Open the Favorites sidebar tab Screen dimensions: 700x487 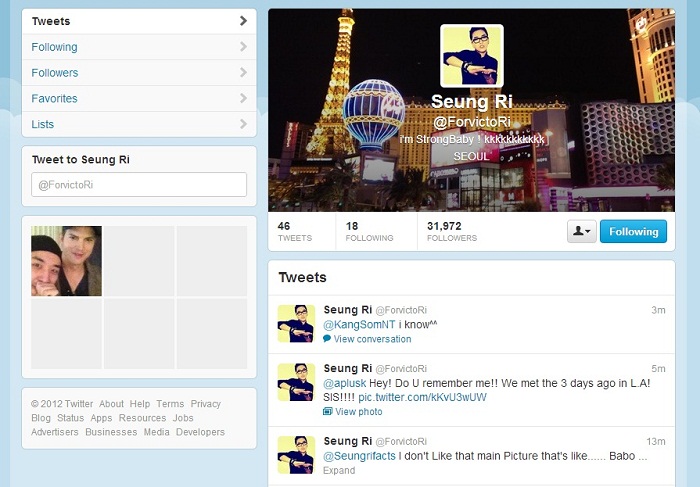[x=139, y=99]
